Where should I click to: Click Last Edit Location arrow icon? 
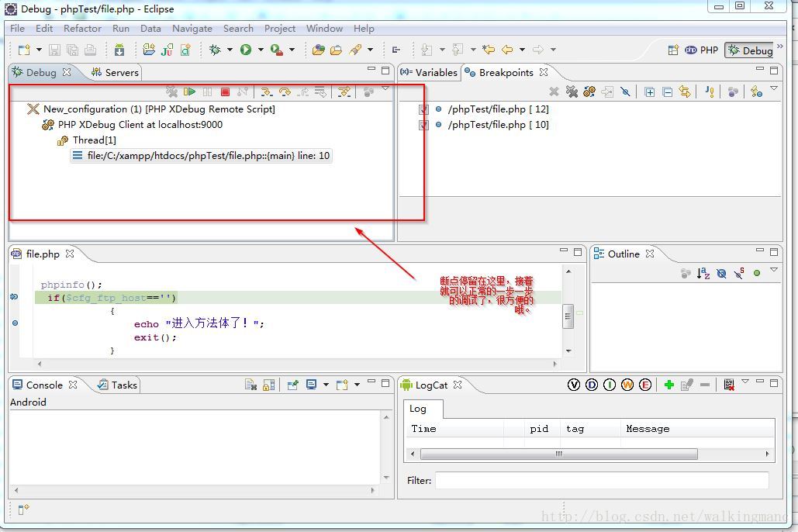[x=488, y=50]
